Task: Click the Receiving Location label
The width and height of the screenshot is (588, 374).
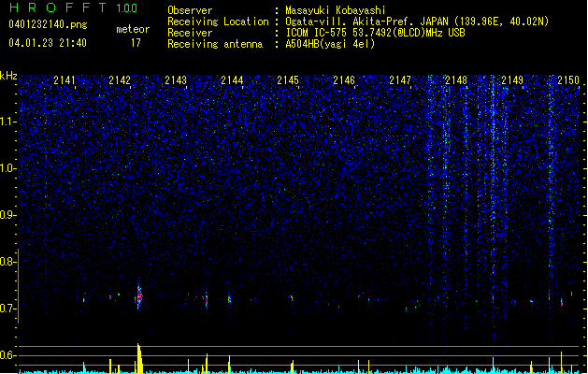Action: [218, 22]
